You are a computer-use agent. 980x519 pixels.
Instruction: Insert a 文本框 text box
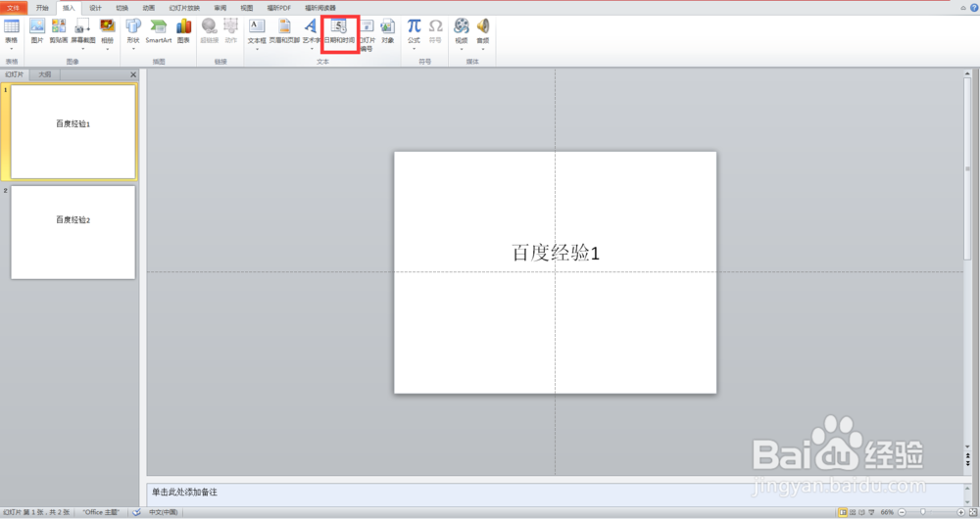pos(257,26)
